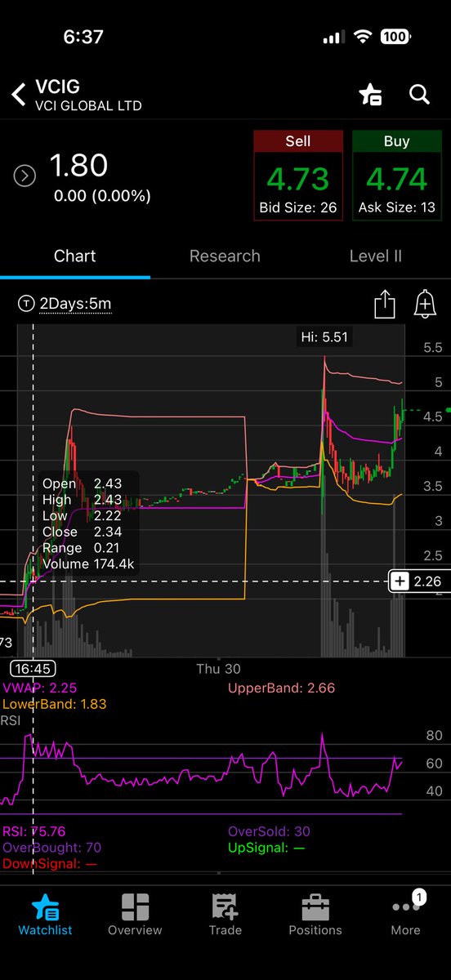Switch to the Chart tab
The image size is (451, 980).
pos(74,256)
